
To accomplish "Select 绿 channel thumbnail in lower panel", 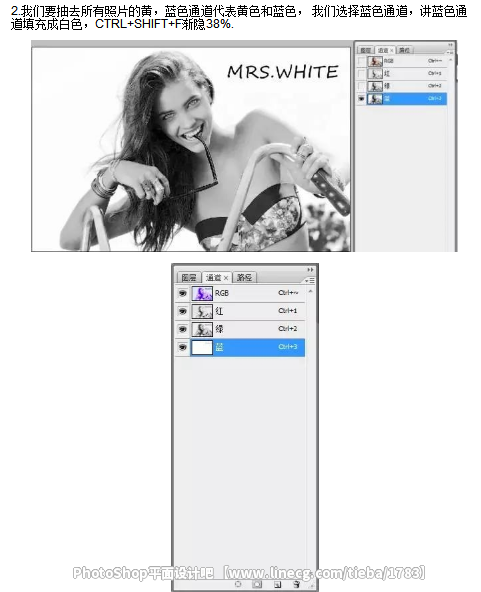I will [202, 329].
